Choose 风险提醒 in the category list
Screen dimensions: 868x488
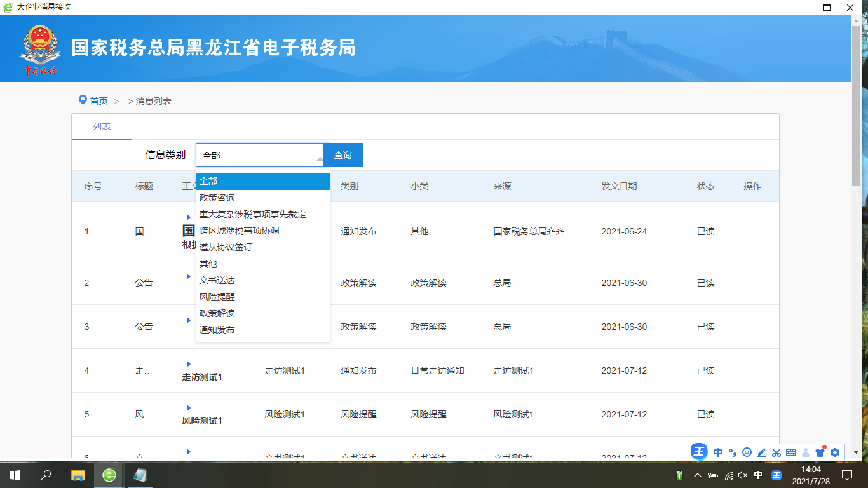tap(217, 297)
